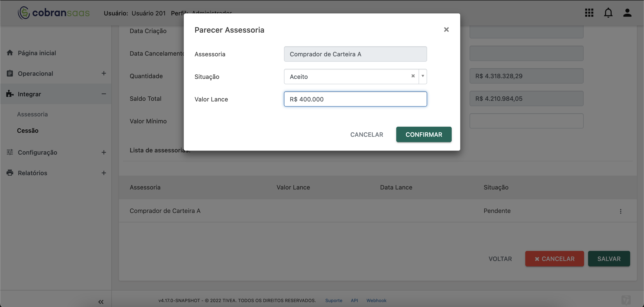Image resolution: width=644 pixels, height=307 pixels.
Task: Expand Configuração with plus icon
Action: pyautogui.click(x=104, y=152)
